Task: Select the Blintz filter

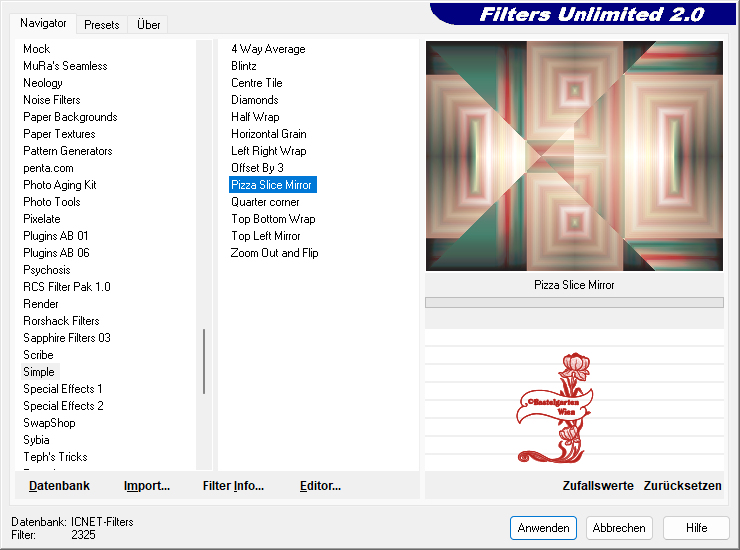Action: (x=244, y=66)
